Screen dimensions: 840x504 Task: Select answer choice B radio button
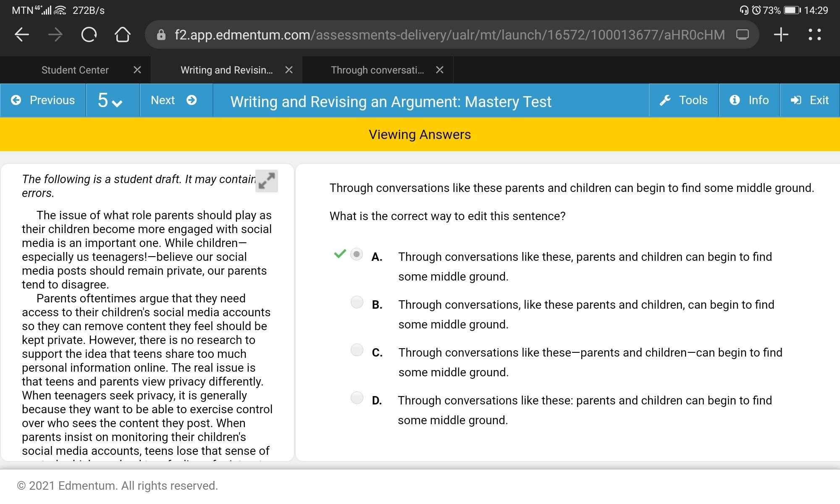point(357,302)
